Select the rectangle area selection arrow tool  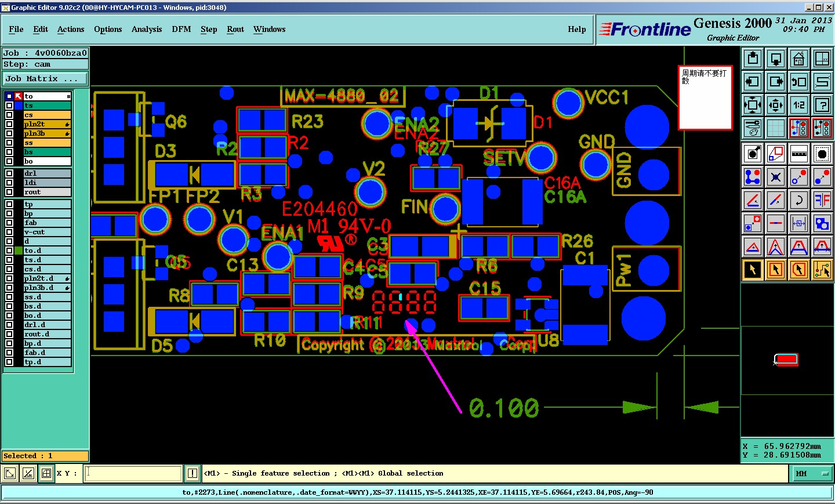pyautogui.click(x=776, y=270)
